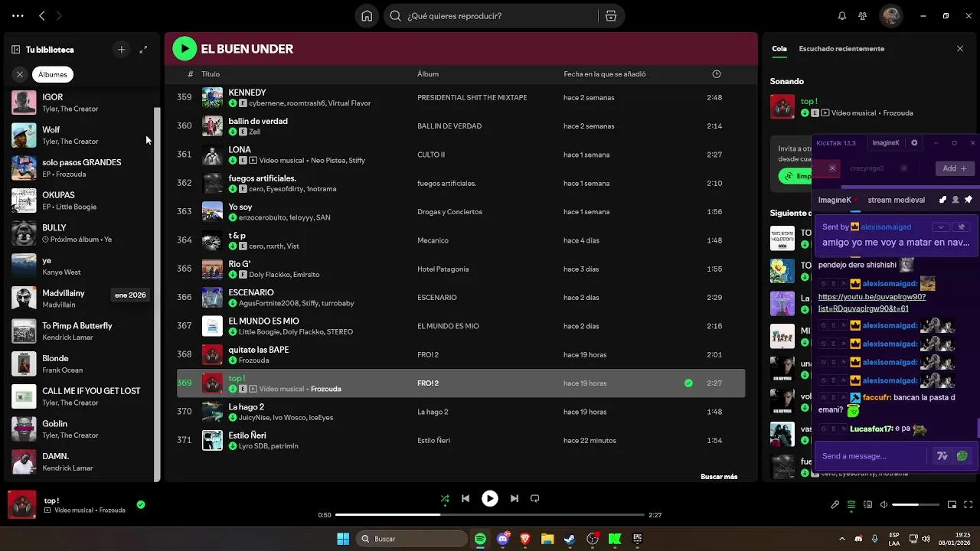The height and width of the screenshot is (551, 980).
Task: Open Brave browser from the taskbar
Action: click(525, 539)
